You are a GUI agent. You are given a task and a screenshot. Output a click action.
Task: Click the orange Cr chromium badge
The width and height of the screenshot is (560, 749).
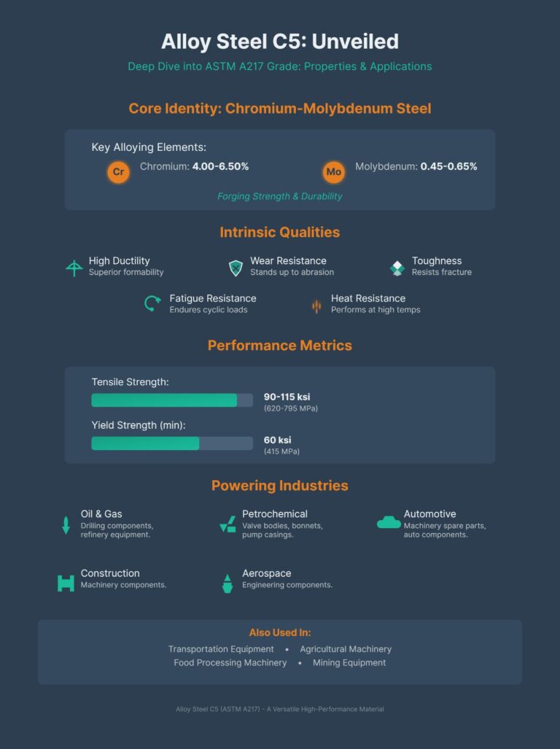[118, 173]
